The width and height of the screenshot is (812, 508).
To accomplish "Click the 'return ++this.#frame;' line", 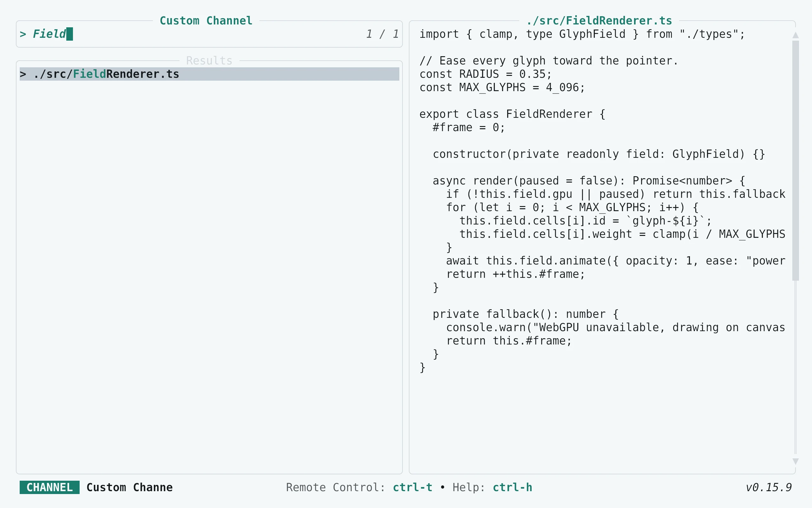I will 515,274.
